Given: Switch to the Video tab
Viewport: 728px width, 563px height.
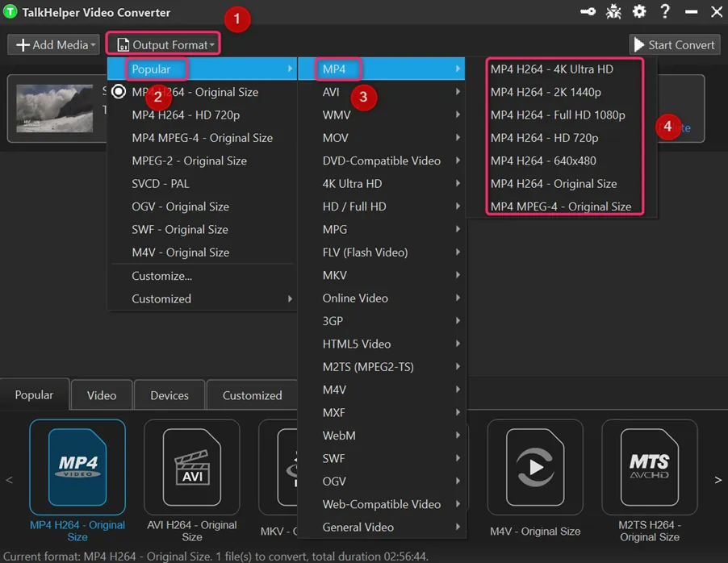Looking at the screenshot, I should coord(102,395).
